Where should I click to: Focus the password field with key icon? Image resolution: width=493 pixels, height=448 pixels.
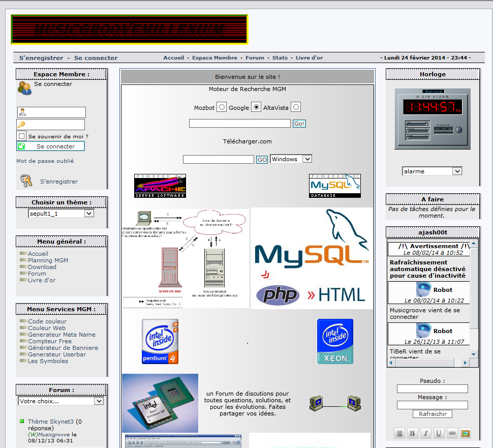(x=51, y=125)
